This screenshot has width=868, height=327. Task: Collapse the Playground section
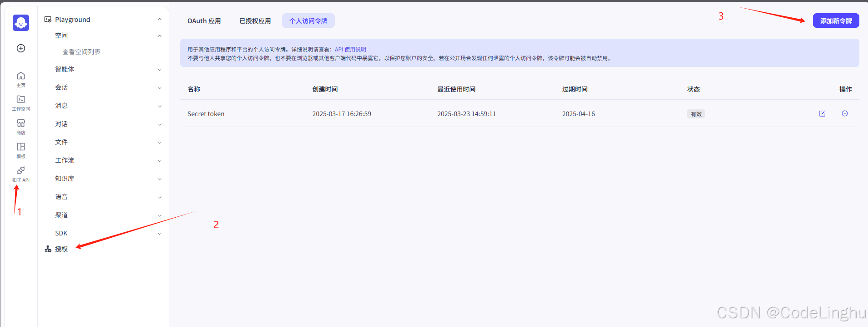160,19
